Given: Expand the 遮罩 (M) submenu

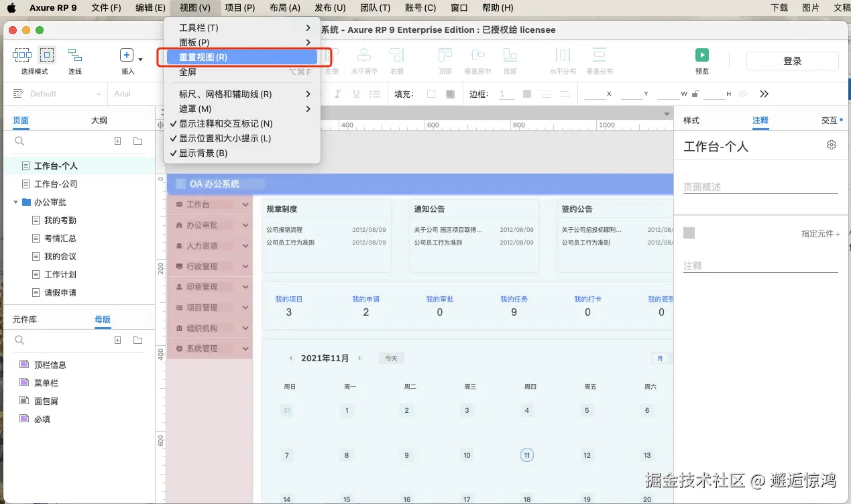Looking at the screenshot, I should pos(242,109).
